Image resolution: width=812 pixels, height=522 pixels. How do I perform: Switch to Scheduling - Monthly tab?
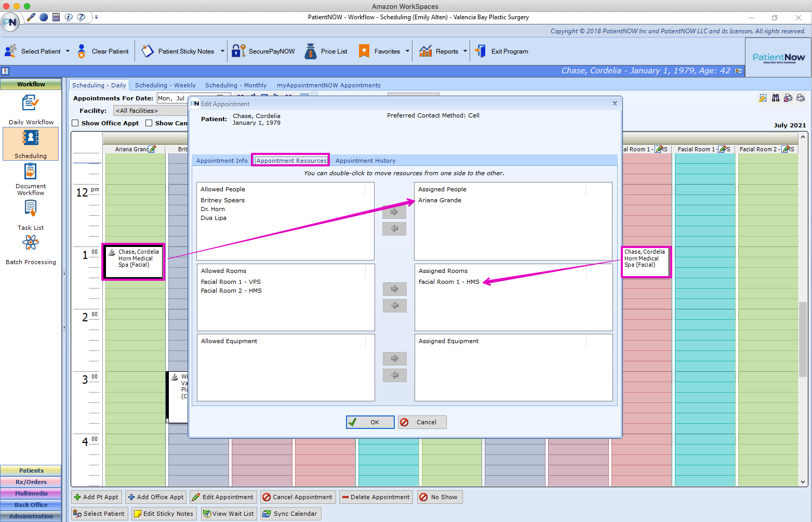tap(236, 85)
